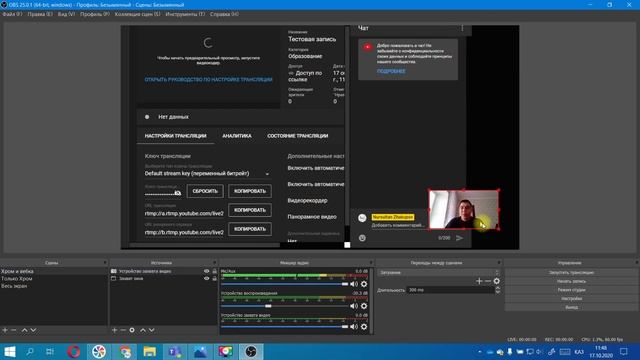Click the Длительность 300 ms input field
Image resolution: width=640 pixels, height=360 pixels.
pyautogui.click(x=451, y=290)
